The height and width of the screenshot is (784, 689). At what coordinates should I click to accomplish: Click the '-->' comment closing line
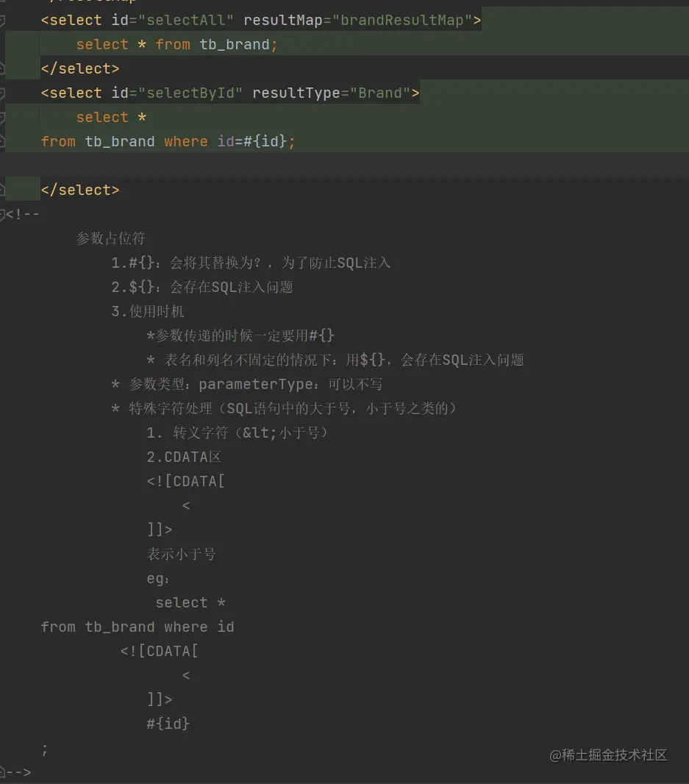18,772
